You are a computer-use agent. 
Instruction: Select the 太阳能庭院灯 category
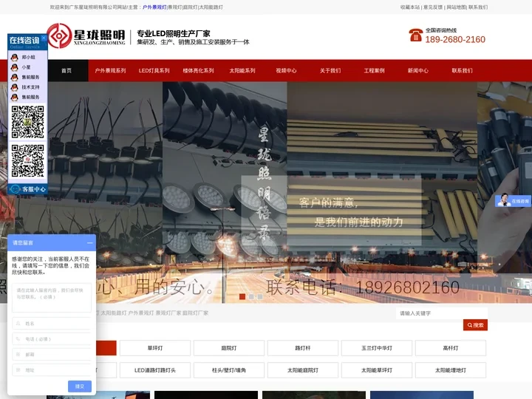tap(303, 370)
